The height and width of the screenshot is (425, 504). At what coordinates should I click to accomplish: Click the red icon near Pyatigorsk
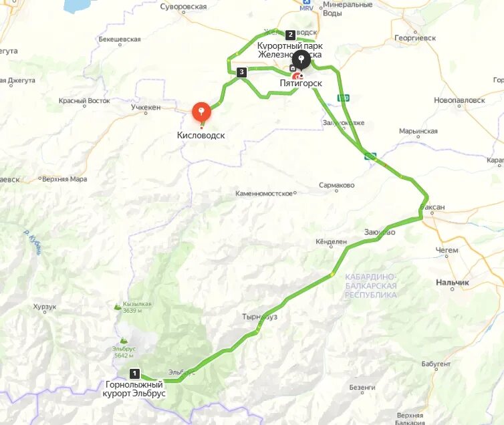[297, 76]
